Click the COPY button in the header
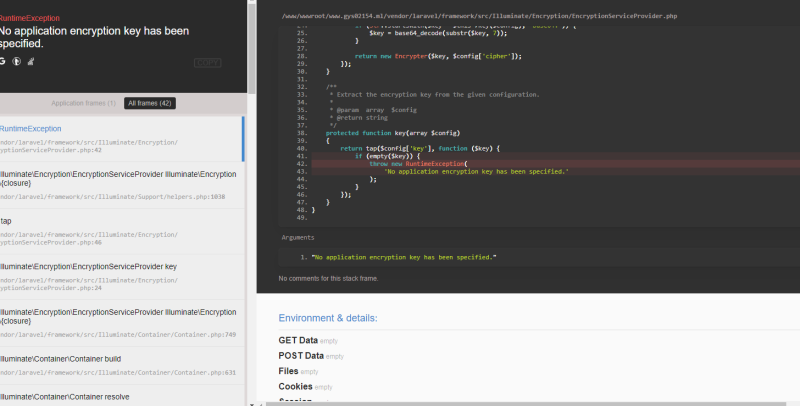This screenshot has width=800, height=406. (208, 63)
